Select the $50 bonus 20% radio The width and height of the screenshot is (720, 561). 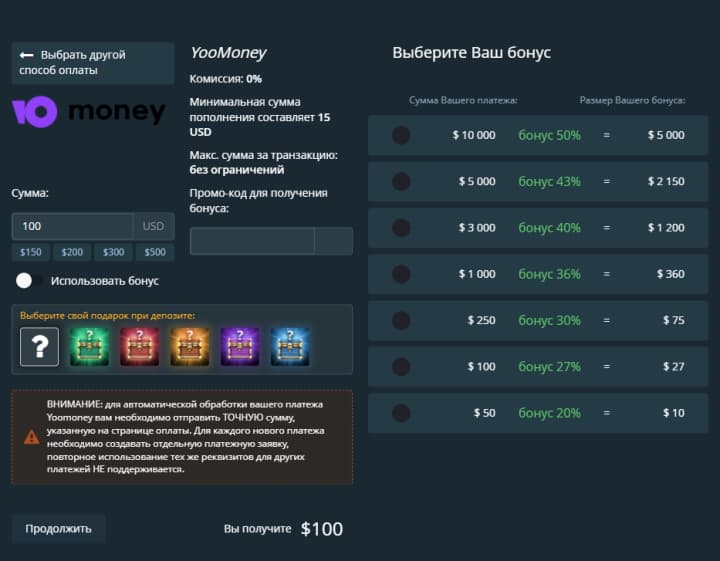[401, 413]
